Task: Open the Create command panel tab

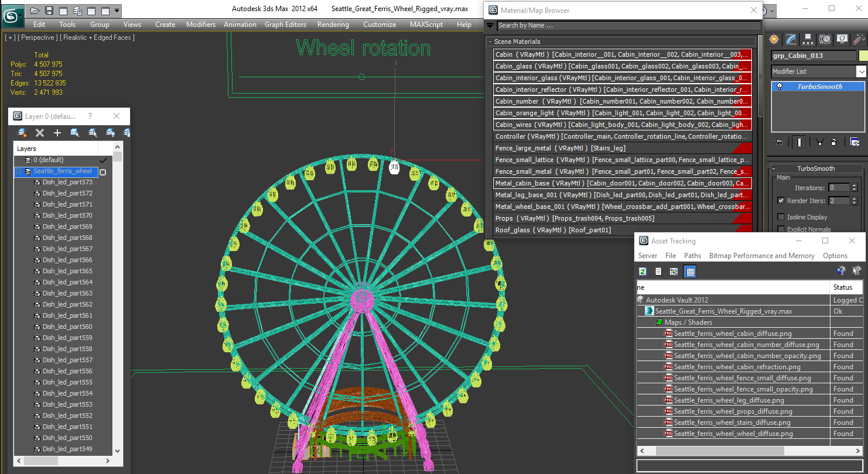Action: click(774, 39)
